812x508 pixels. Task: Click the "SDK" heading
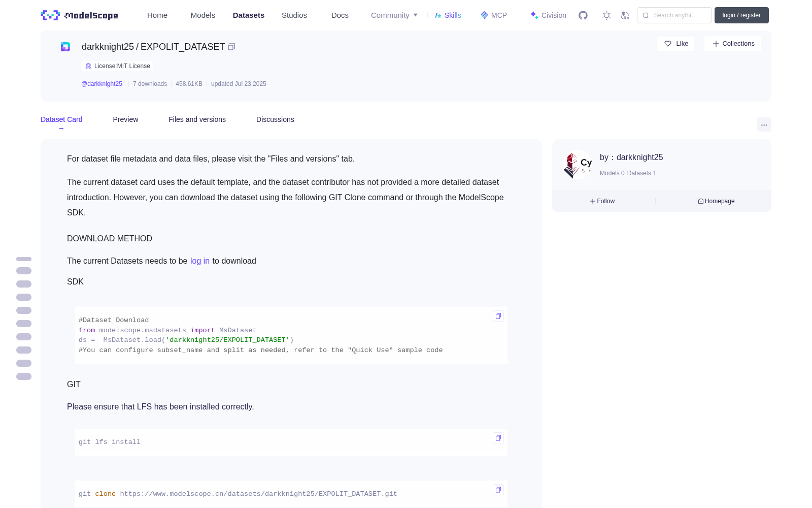[x=75, y=281]
